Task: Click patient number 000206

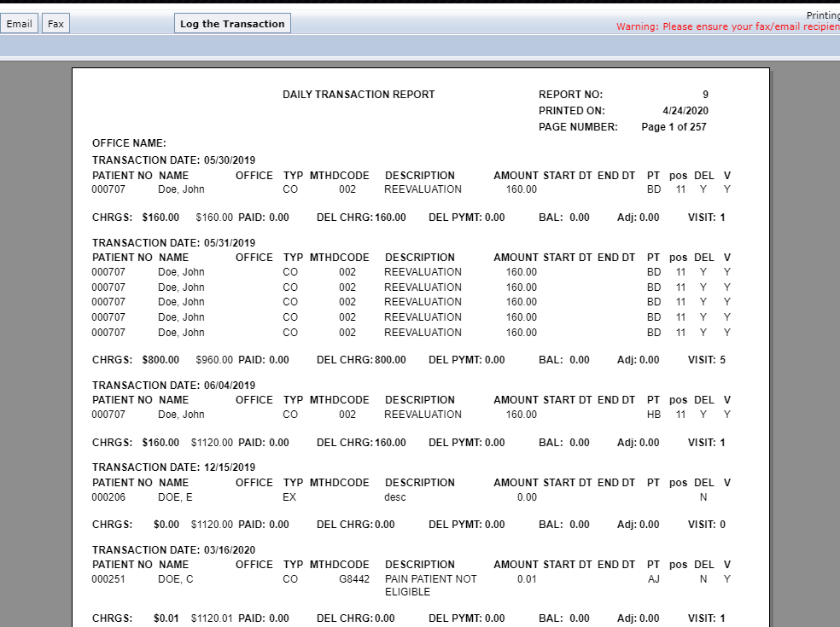Action: click(108, 497)
